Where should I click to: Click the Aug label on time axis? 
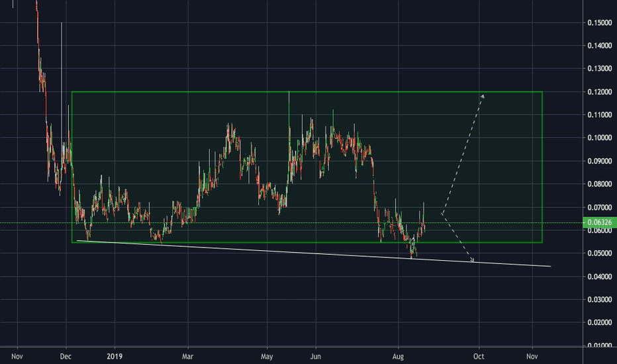(399, 357)
